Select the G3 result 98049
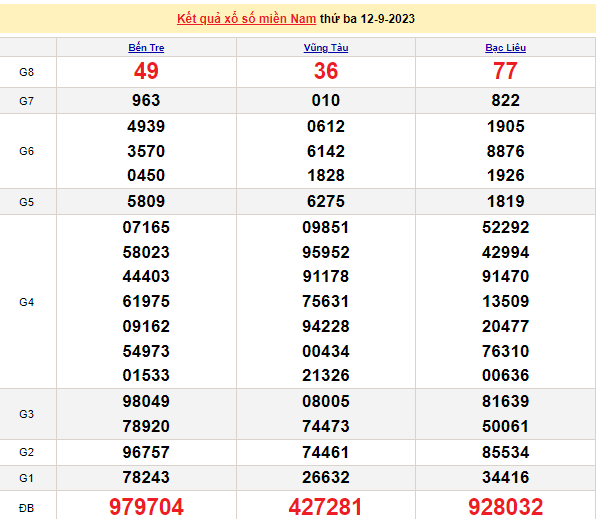Image resolution: width=603 pixels, height=519 pixels. point(146,401)
